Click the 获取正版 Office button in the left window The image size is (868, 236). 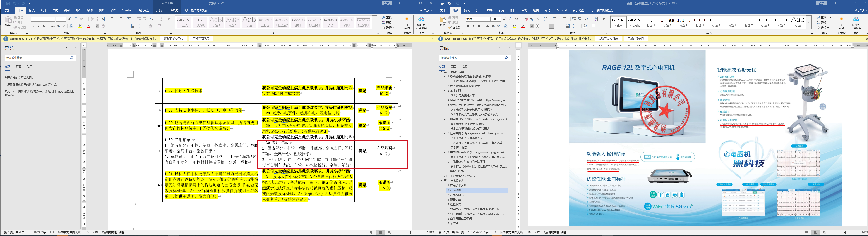click(x=173, y=39)
